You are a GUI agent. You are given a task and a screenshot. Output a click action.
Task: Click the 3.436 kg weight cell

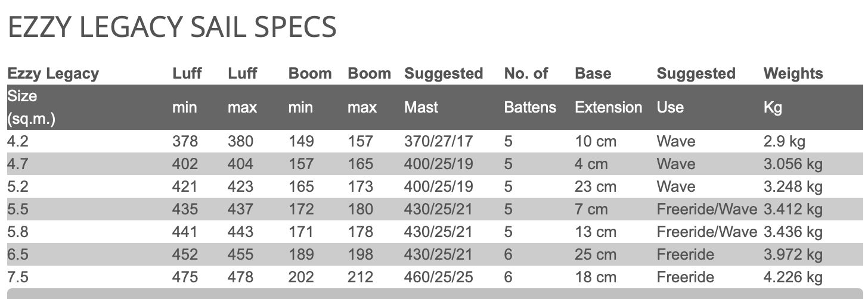[x=793, y=232]
